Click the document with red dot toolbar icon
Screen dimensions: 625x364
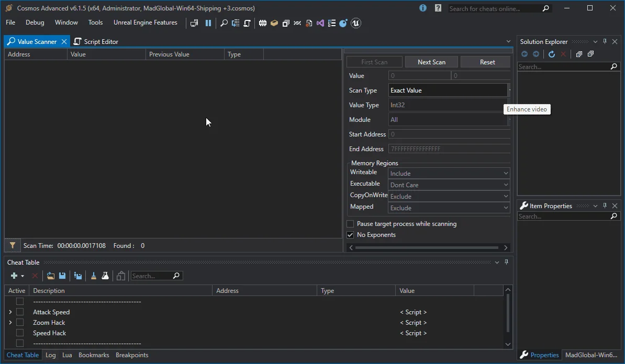[x=309, y=23]
